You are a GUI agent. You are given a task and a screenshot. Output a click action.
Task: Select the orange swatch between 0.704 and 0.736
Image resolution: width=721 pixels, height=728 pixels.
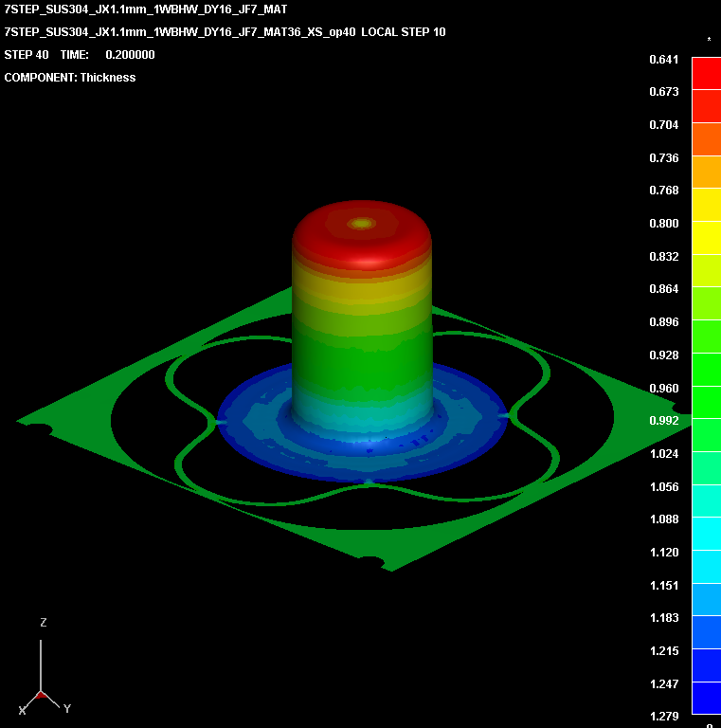coord(706,139)
